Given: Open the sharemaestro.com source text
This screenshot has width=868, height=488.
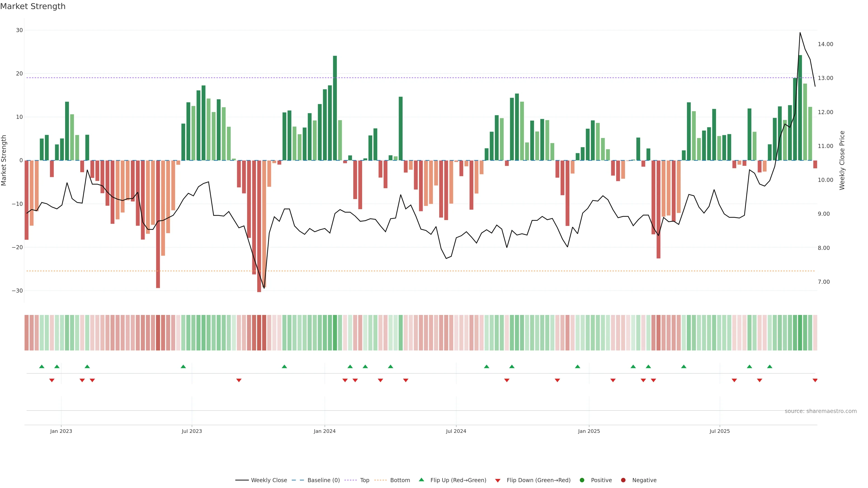Looking at the screenshot, I should coord(821,411).
